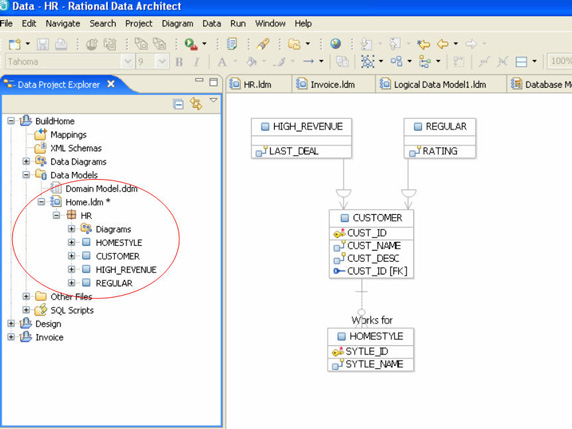Collapse the Data Models folder
Image resolution: width=572 pixels, height=429 pixels.
[26, 175]
